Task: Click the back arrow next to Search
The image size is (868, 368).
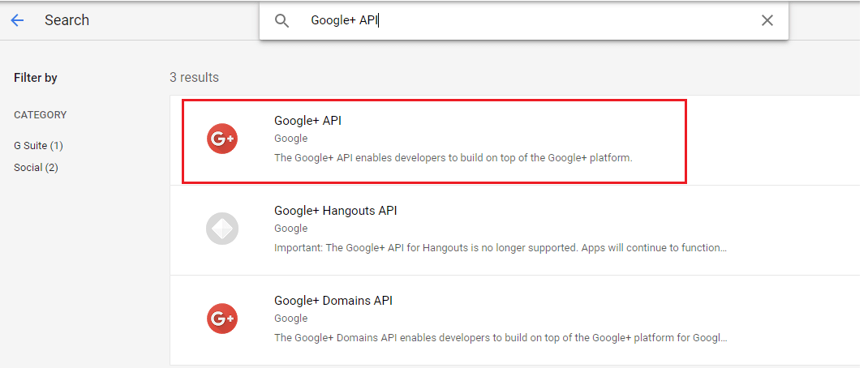Action: (17, 20)
